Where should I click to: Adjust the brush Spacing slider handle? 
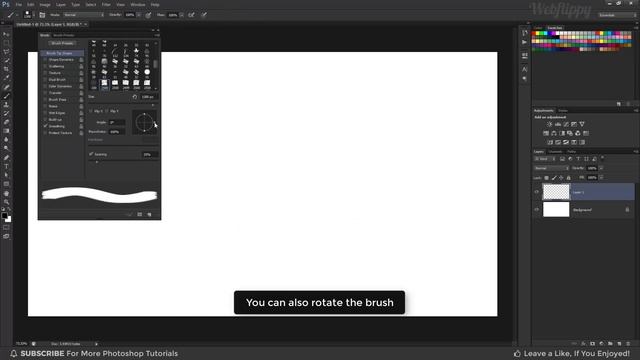[97, 162]
